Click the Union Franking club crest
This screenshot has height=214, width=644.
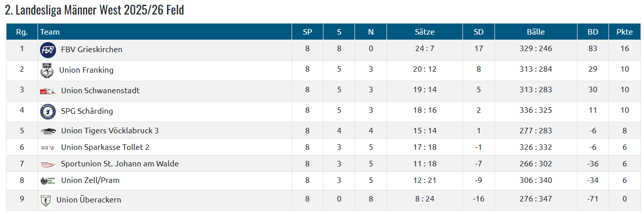click(47, 71)
